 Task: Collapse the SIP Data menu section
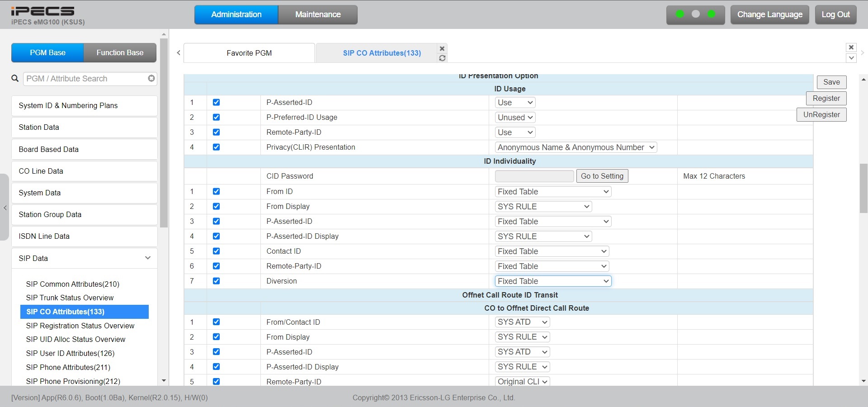[x=147, y=258]
